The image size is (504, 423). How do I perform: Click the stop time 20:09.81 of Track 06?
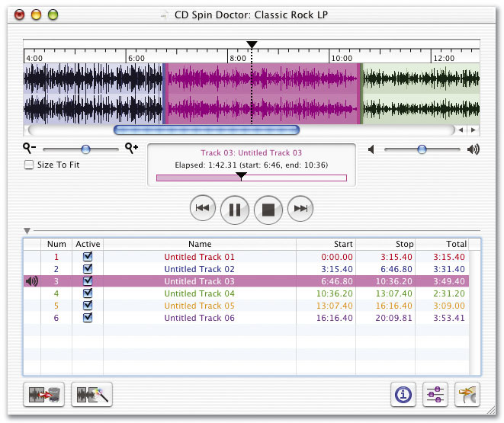pos(393,318)
